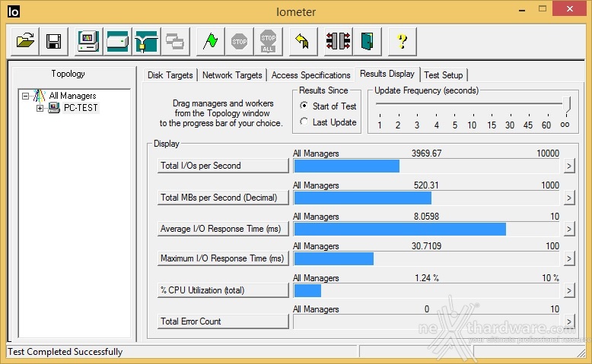Click the duplicate selected worker icon
592x364 pixels.
pyautogui.click(x=175, y=41)
